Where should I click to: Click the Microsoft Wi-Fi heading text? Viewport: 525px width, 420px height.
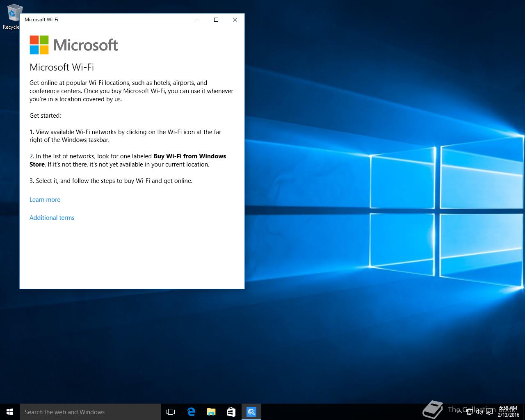pyautogui.click(x=62, y=67)
